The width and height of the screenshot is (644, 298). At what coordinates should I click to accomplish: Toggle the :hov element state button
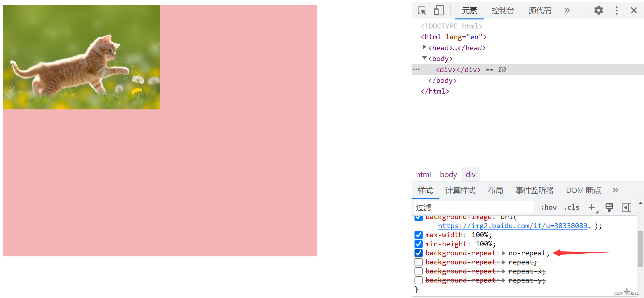549,207
